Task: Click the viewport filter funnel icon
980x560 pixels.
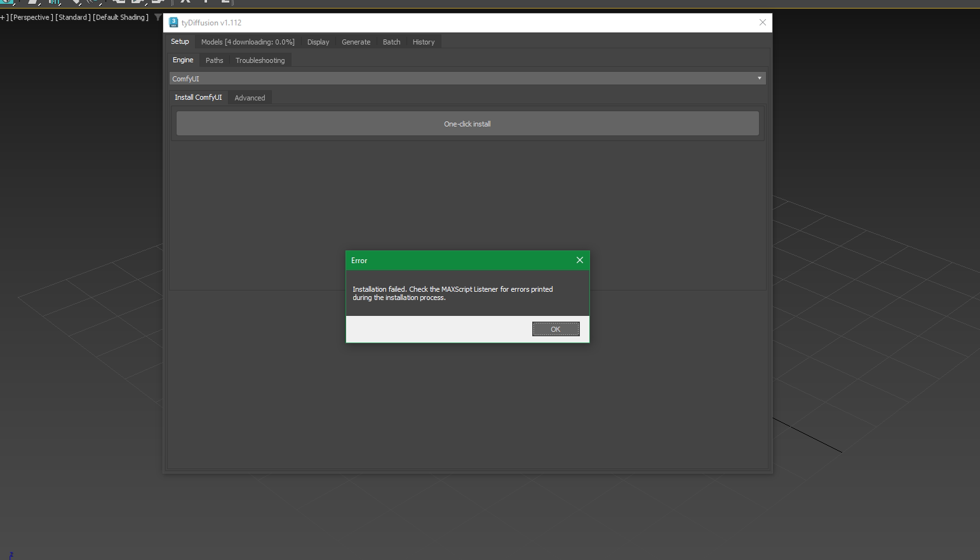Action: point(158,17)
